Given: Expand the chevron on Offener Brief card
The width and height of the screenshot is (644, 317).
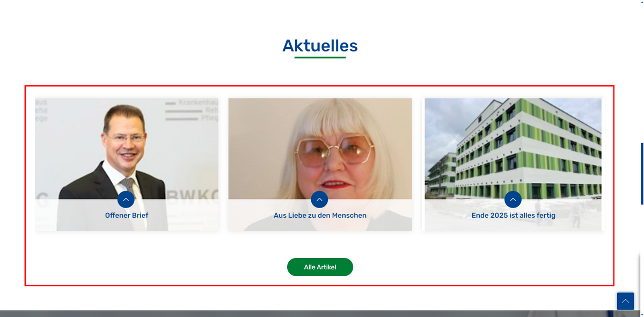Looking at the screenshot, I should click(x=126, y=200).
